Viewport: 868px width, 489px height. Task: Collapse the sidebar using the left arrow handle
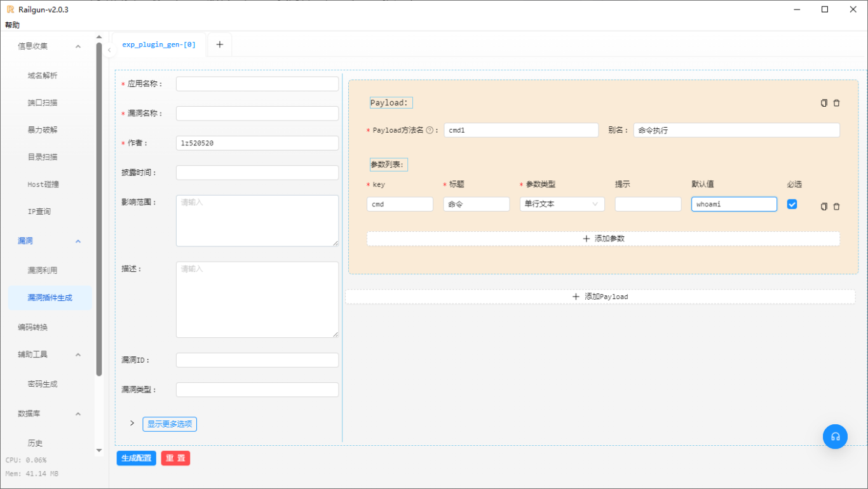click(109, 50)
